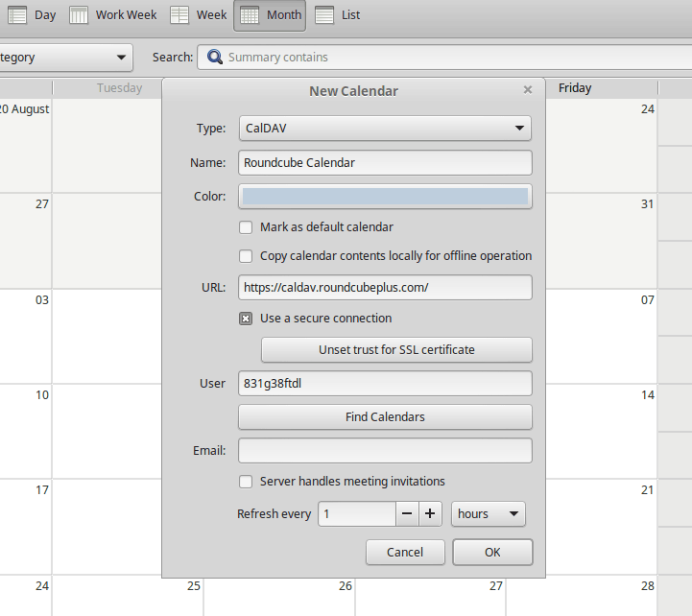Click Unset trust for SSL certificate
This screenshot has height=616, width=692.
396,350
